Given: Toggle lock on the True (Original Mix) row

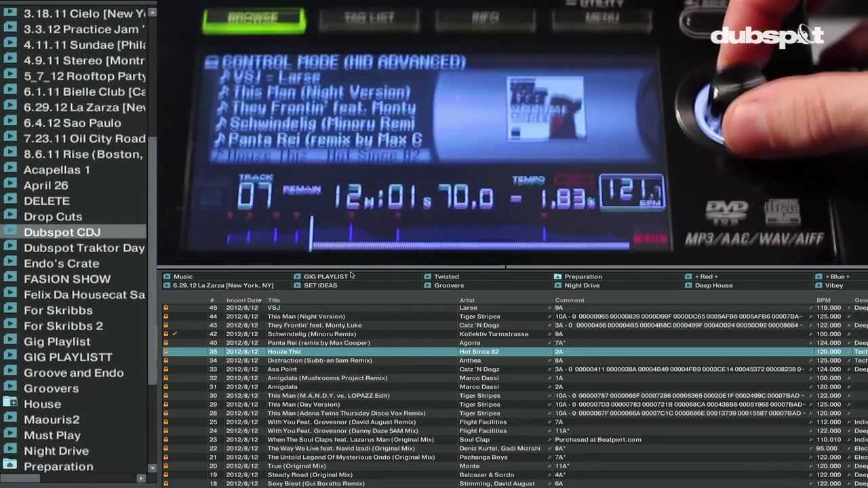Looking at the screenshot, I should point(165,466).
